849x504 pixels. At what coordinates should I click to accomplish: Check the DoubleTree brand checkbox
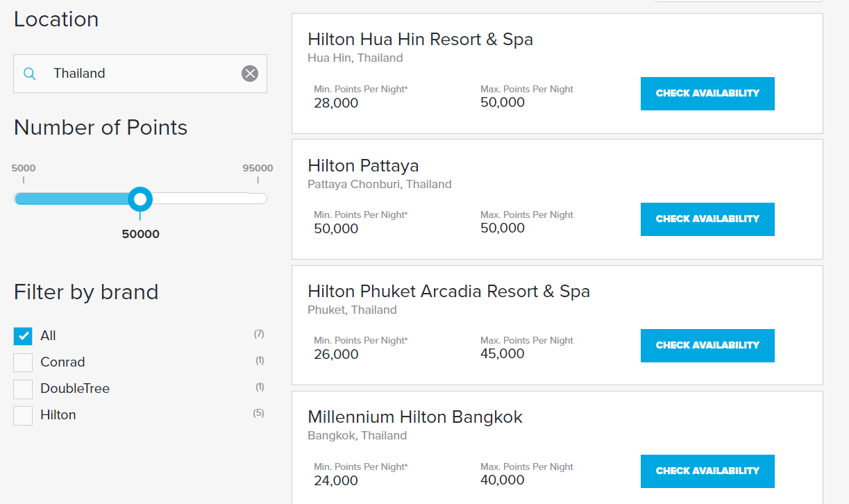click(x=23, y=389)
